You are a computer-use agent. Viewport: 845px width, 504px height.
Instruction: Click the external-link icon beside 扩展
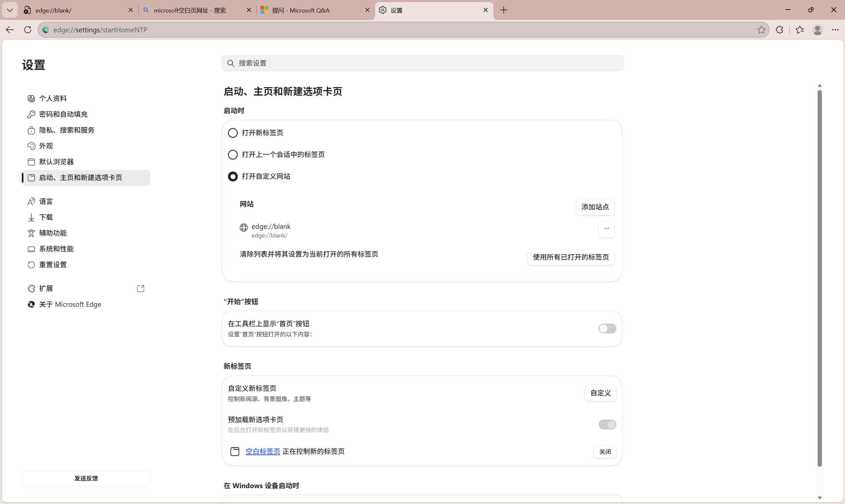click(x=141, y=289)
